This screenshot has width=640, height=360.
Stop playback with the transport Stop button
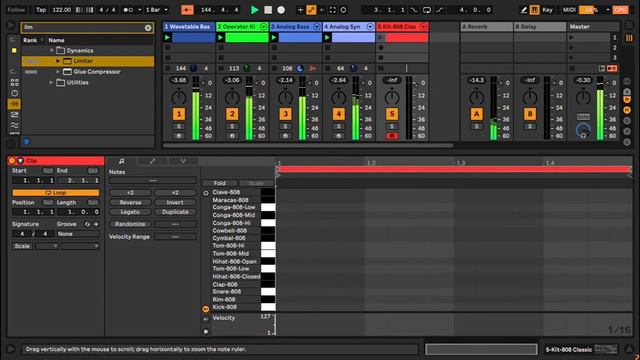point(268,10)
